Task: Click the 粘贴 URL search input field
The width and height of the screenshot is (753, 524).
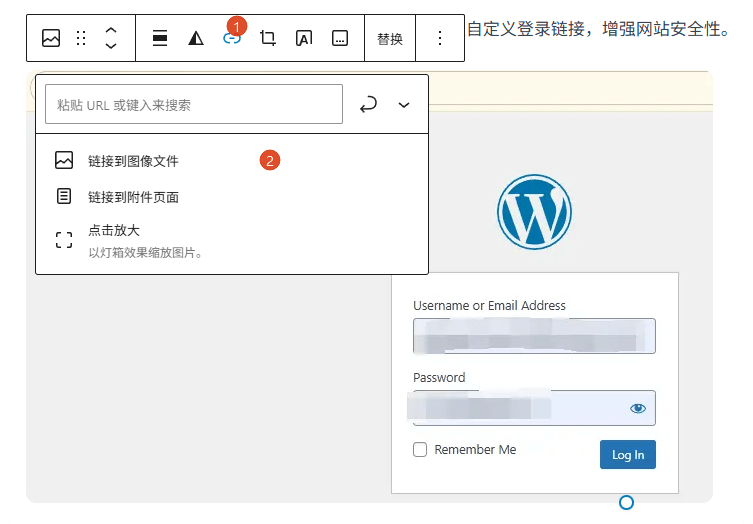Action: pos(194,104)
